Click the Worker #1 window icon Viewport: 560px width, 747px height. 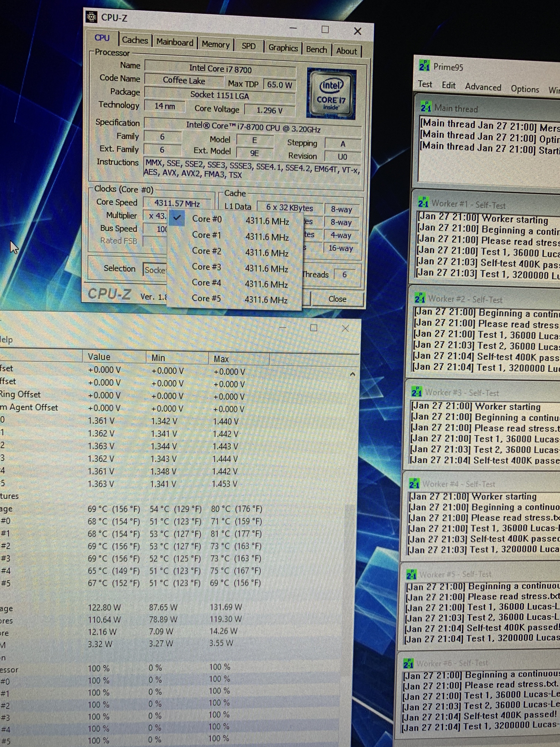tap(423, 202)
